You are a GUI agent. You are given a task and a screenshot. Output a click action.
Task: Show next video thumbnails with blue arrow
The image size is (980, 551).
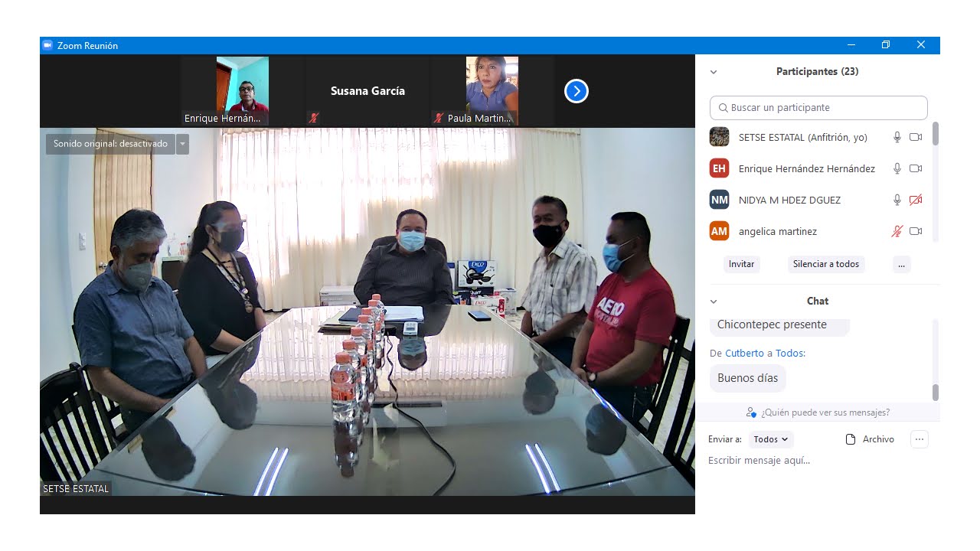[577, 92]
